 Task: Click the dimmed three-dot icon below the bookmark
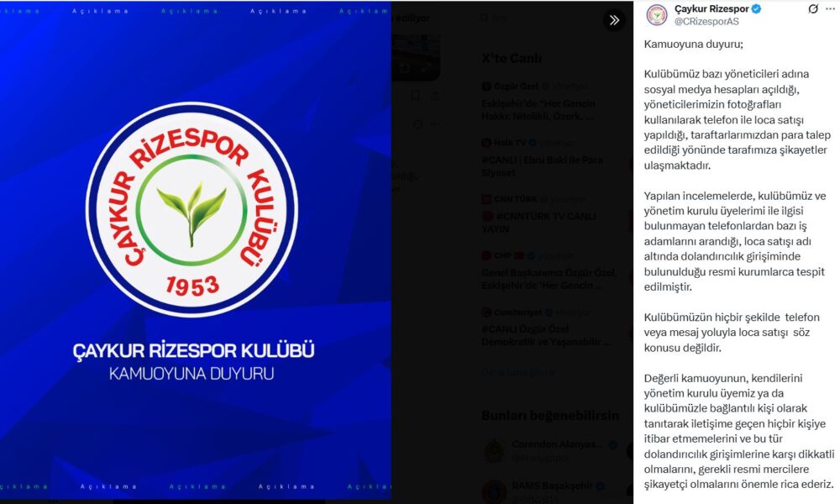pyautogui.click(x=435, y=124)
